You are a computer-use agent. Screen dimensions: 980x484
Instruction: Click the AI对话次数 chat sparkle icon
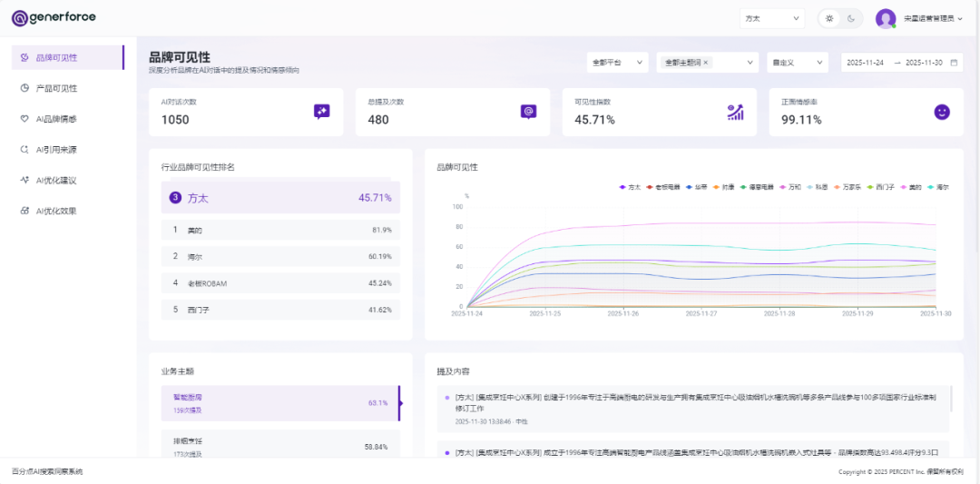pyautogui.click(x=321, y=112)
